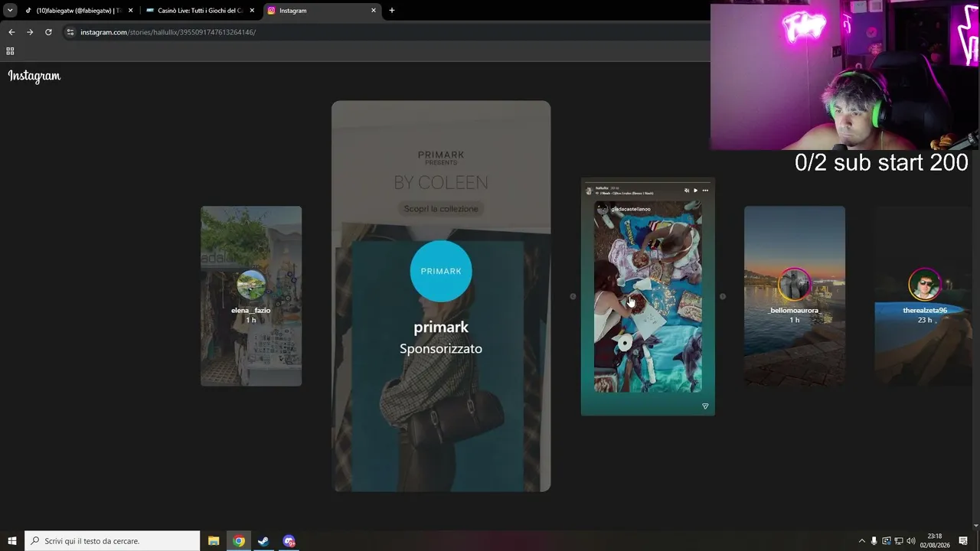Open the apps grid in bookmarks bar
Screen dimensions: 980x551
point(10,51)
